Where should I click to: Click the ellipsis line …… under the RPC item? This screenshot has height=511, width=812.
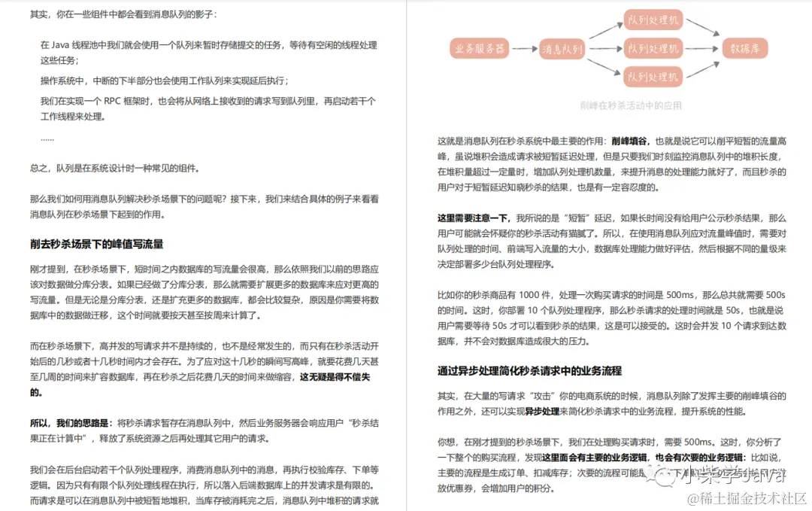[x=47, y=138]
